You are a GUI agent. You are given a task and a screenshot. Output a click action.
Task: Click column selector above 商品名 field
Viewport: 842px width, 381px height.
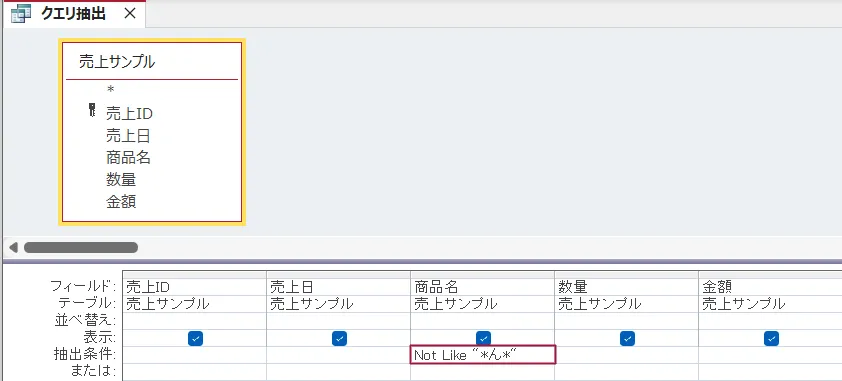point(483,275)
